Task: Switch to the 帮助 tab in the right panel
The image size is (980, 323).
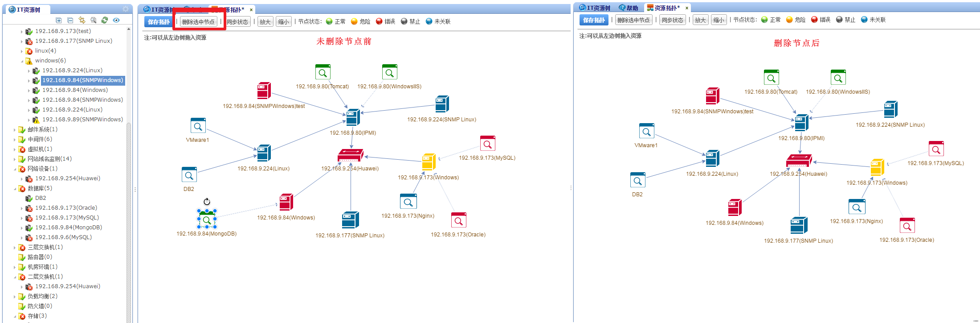Action: pyautogui.click(x=629, y=8)
